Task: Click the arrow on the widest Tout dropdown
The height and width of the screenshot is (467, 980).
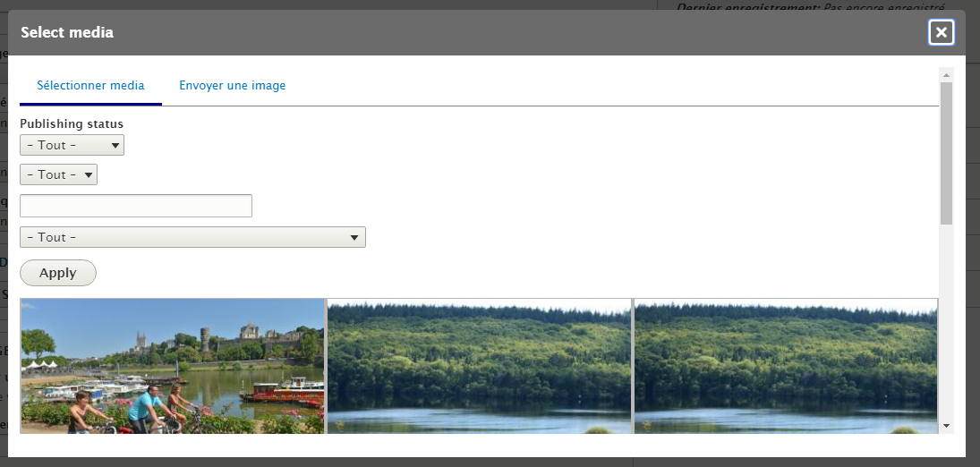Action: pos(354,238)
